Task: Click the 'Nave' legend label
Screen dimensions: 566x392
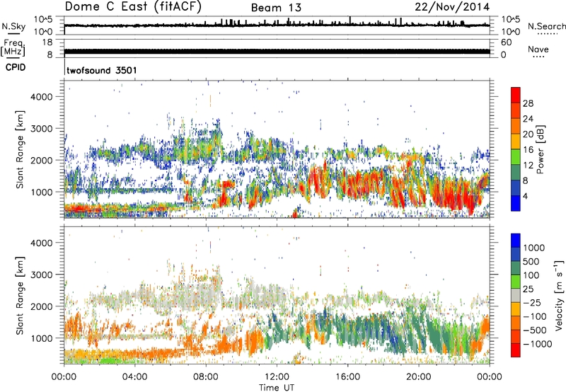Action: (538, 49)
